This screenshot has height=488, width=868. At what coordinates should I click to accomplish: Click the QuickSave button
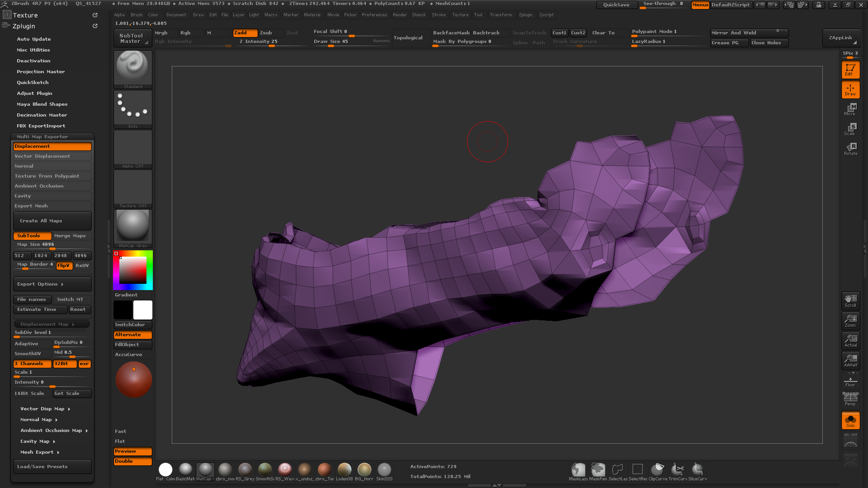point(617,5)
